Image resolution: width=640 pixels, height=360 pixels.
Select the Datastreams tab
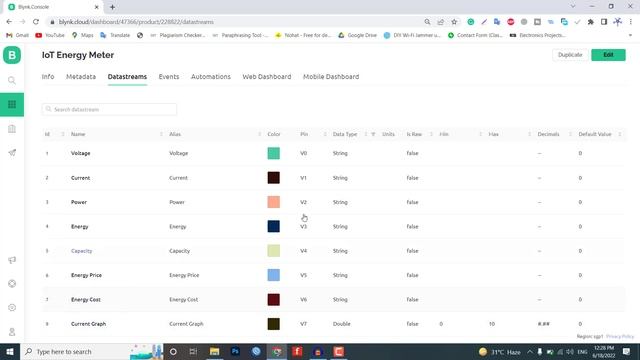(127, 77)
